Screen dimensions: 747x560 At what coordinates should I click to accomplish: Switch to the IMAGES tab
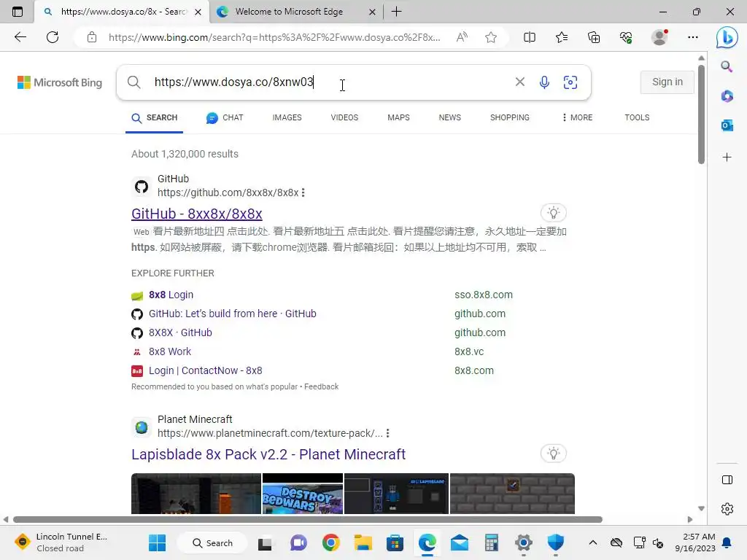coord(287,117)
